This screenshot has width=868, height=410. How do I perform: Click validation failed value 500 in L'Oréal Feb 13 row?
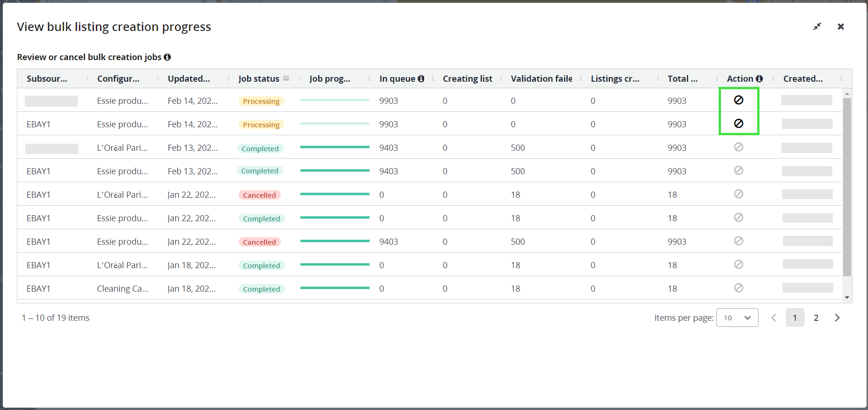(x=518, y=147)
